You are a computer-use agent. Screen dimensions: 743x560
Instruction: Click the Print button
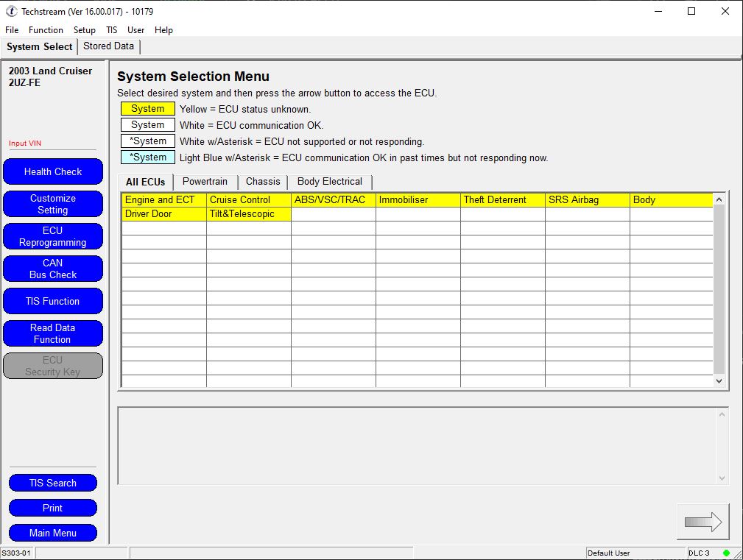click(x=53, y=508)
